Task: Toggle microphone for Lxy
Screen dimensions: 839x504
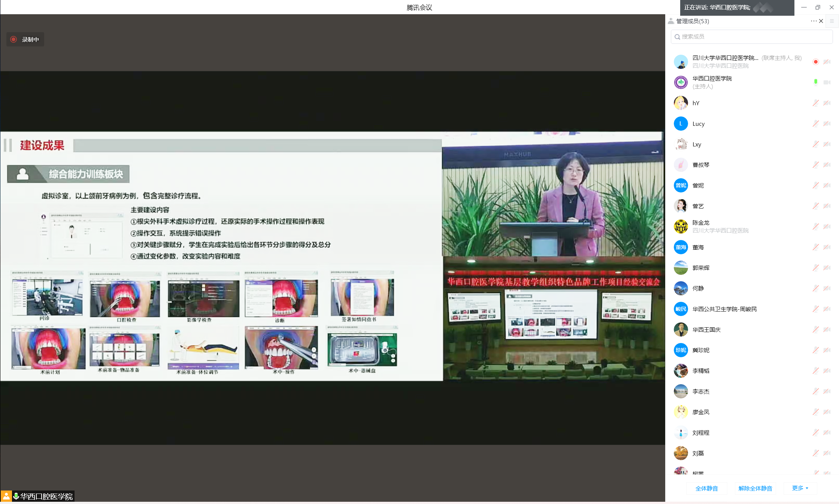Action: 815,144
